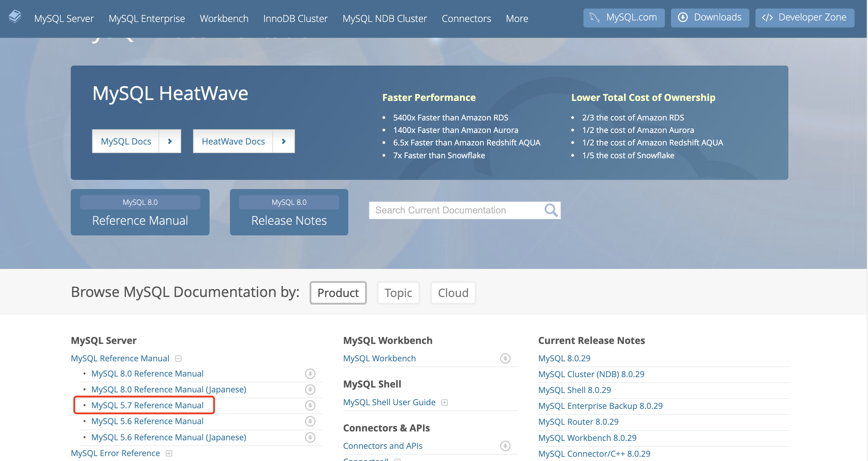Open Connectors and APIs link

383,446
